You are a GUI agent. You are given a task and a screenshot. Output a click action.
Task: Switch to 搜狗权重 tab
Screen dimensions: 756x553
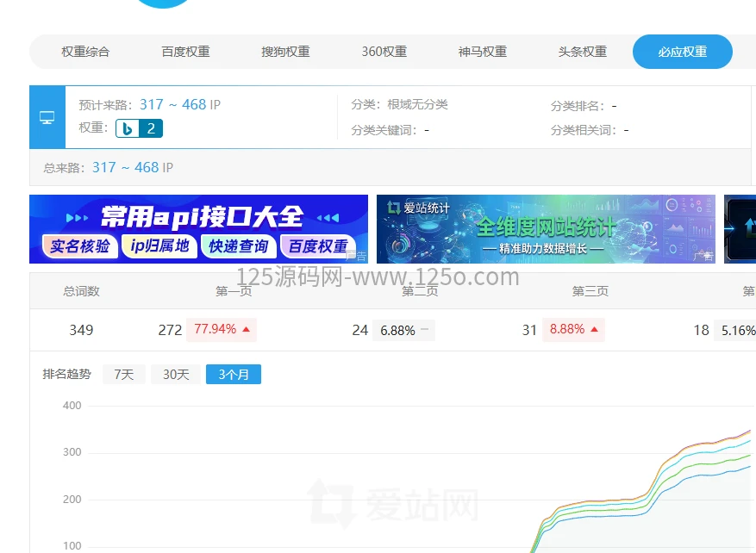pos(285,52)
